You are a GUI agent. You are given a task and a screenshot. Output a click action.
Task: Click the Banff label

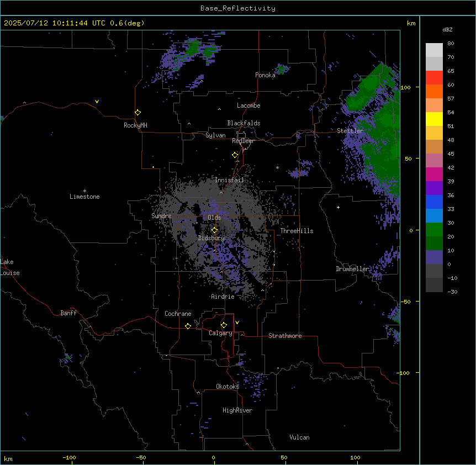[68, 313]
